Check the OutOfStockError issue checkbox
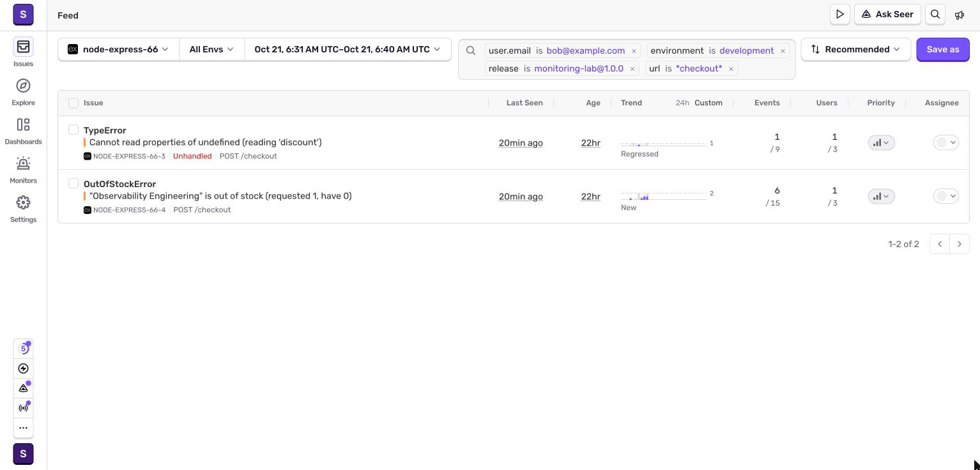This screenshot has width=980, height=470. 73,183
